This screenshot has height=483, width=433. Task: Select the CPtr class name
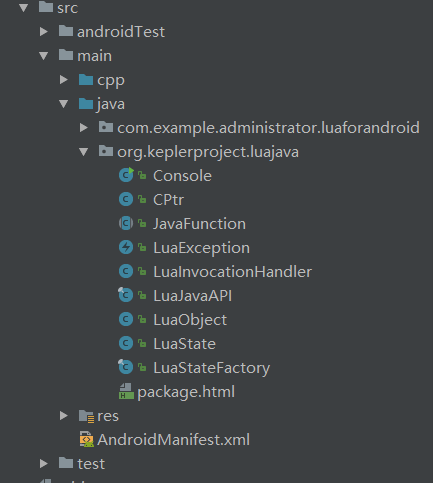point(169,200)
